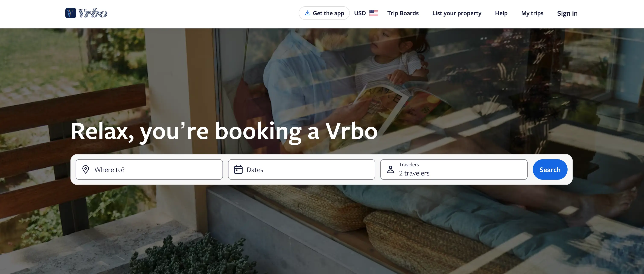This screenshot has height=274, width=644.
Task: Click the location pin icon
Action: point(85,169)
